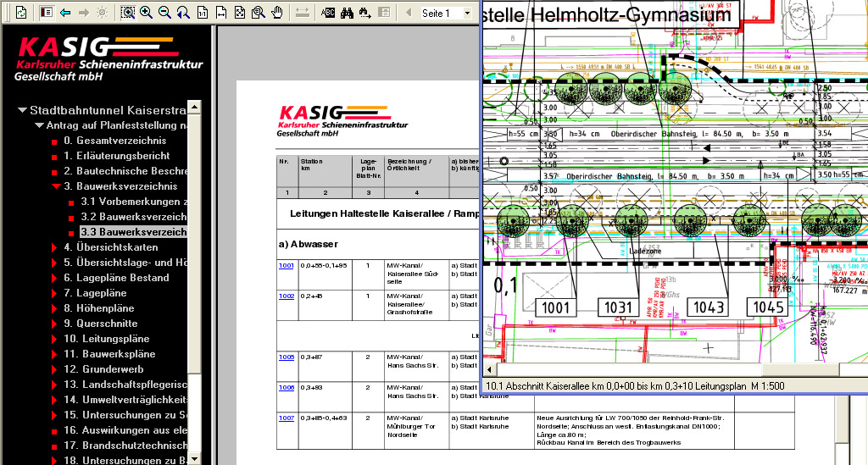Screen dimensions: 868x465
Task: Open 9. Querschnitte tree entry
Action: point(100,324)
